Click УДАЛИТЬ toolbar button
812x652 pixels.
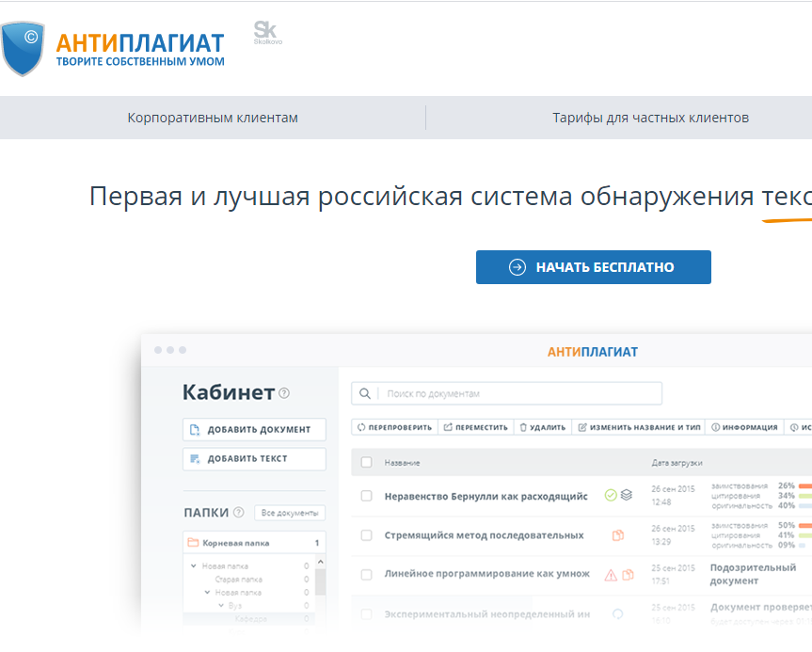click(542, 427)
